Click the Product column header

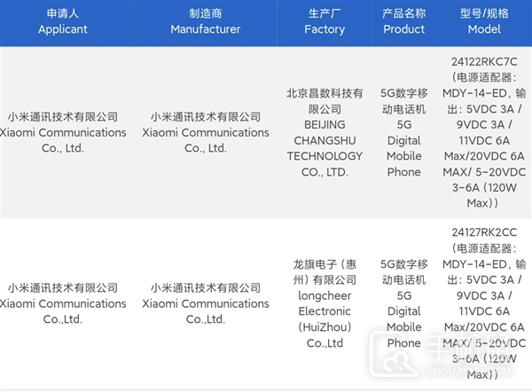tap(403, 21)
